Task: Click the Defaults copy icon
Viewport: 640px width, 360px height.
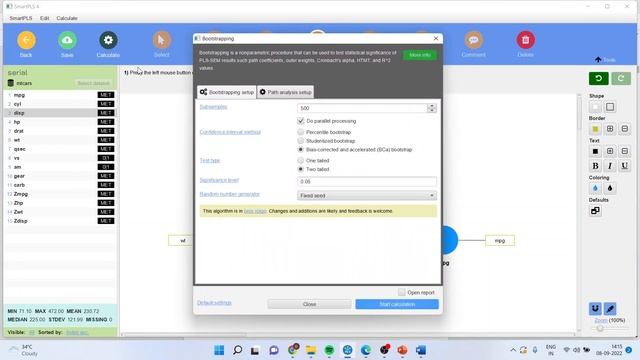Action: point(595,211)
